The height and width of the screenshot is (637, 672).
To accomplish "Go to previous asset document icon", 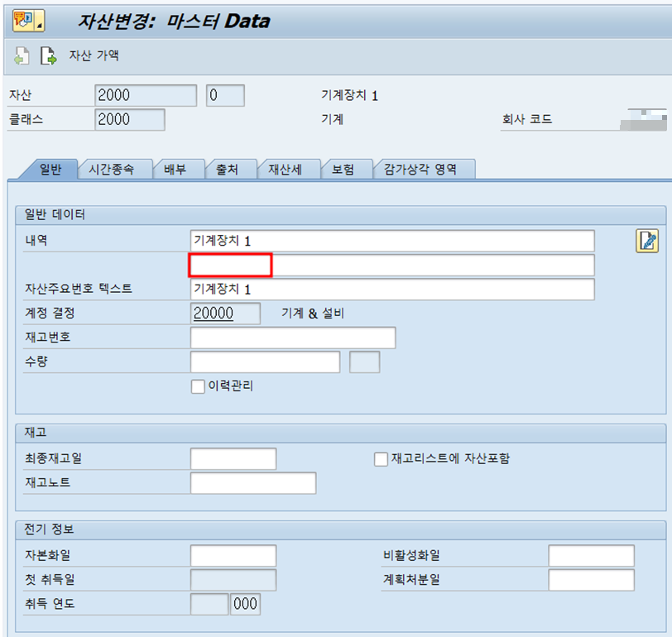I will [x=22, y=55].
